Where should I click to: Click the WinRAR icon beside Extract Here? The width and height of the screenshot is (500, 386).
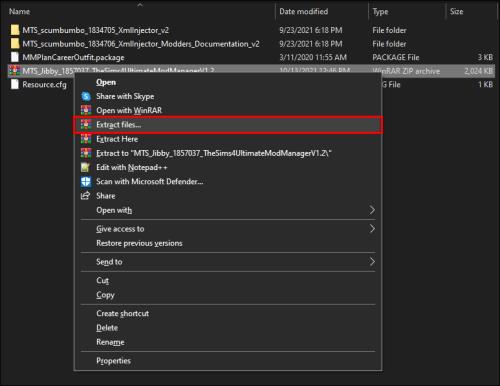[86, 139]
